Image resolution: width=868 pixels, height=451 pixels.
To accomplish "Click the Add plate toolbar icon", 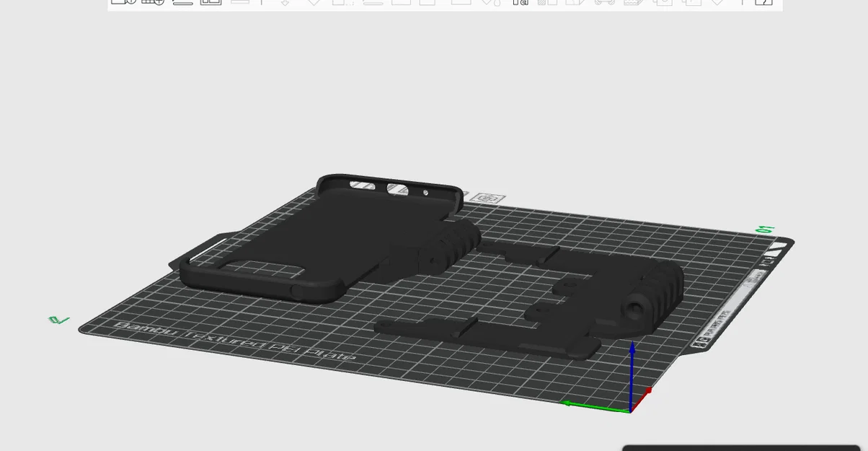I will (x=153, y=2).
